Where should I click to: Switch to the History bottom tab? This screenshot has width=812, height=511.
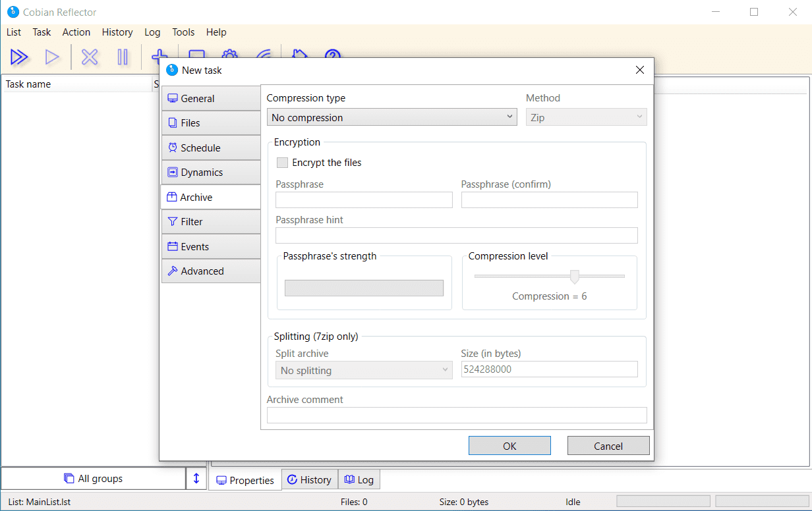coord(310,479)
